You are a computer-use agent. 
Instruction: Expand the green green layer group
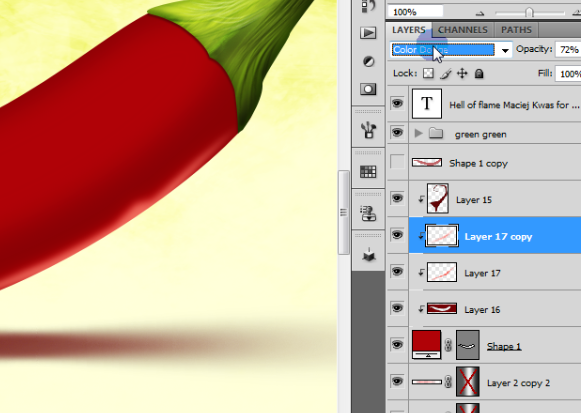(418, 133)
